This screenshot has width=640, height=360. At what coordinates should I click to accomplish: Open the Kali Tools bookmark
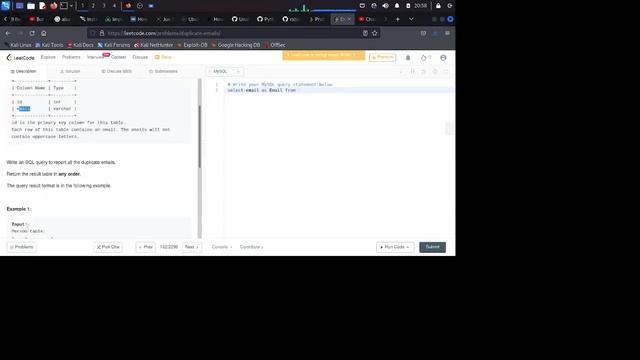pos(49,45)
